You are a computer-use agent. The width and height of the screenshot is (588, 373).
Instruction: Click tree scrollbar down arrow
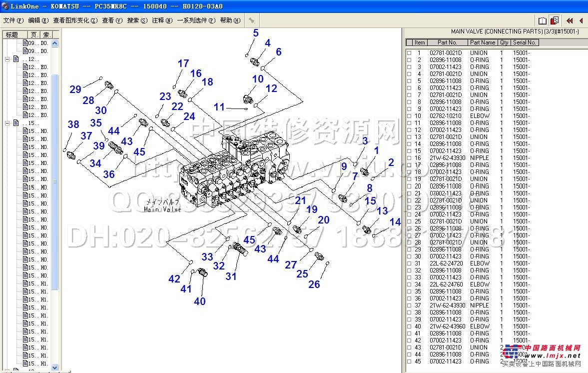[x=55, y=367]
